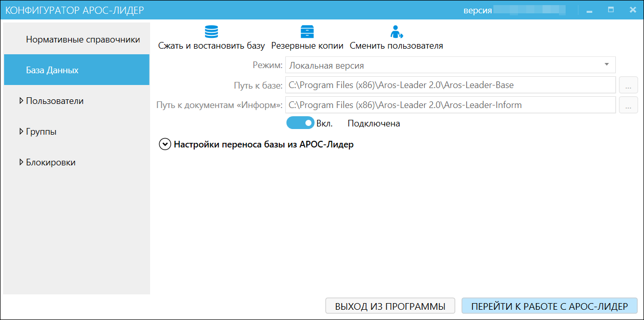Select the Блокировки sidebar item
Viewport: 644px width, 320px height.
(76, 162)
